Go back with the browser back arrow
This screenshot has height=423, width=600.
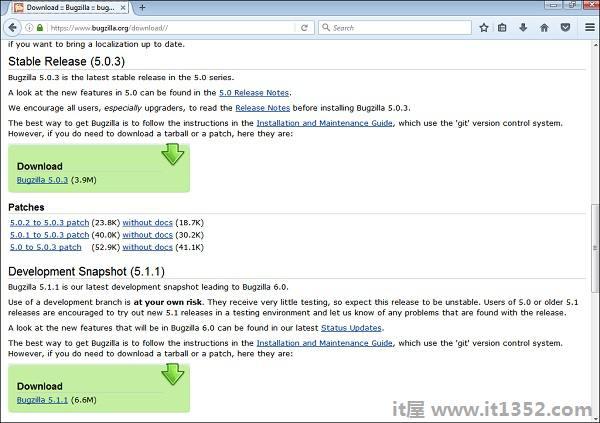(x=12, y=28)
